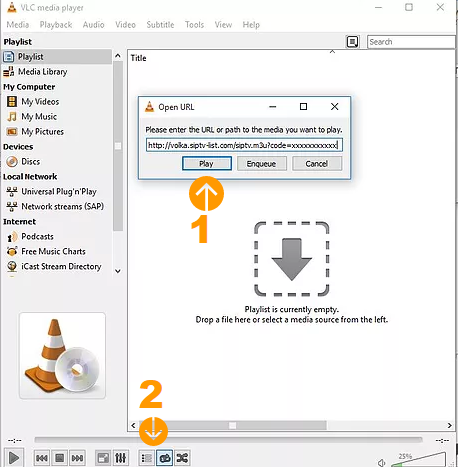
Task: Select Network streams (SAP)
Action: click(62, 207)
